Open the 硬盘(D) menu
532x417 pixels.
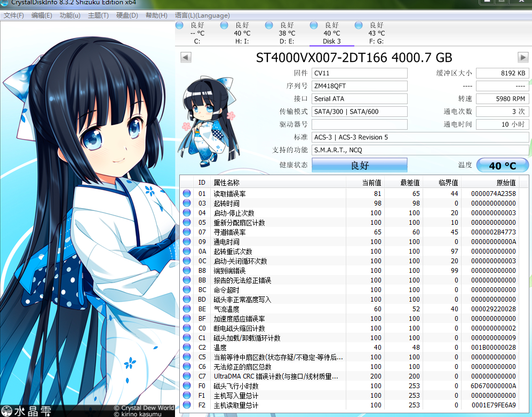click(127, 15)
